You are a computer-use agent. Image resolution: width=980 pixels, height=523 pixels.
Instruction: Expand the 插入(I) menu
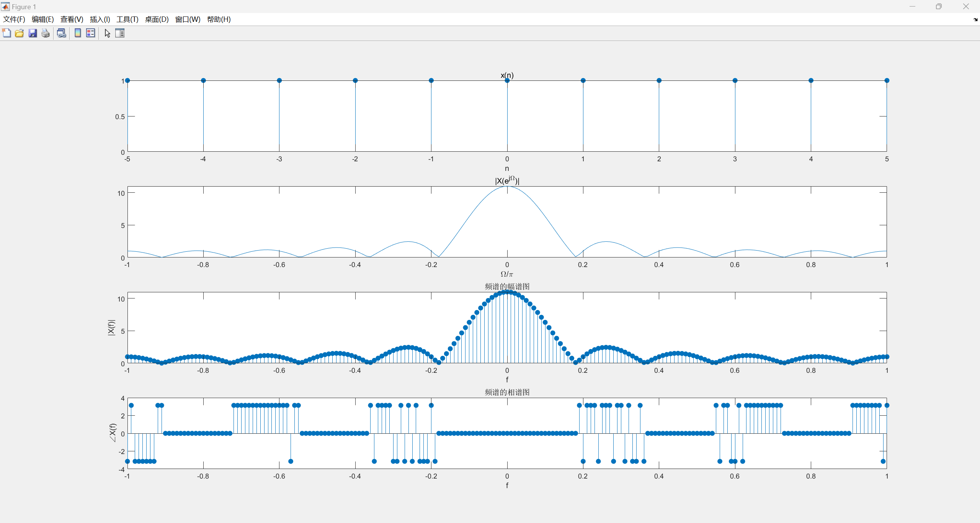pos(100,20)
